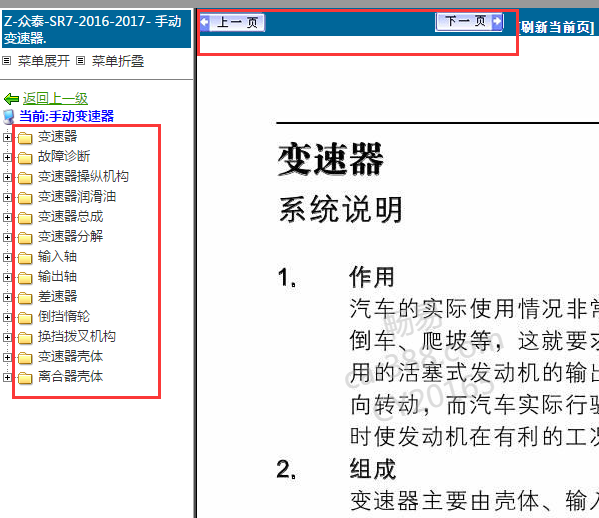Select the 差速器 tree label
Screen dimensions: 599x518
[57, 296]
